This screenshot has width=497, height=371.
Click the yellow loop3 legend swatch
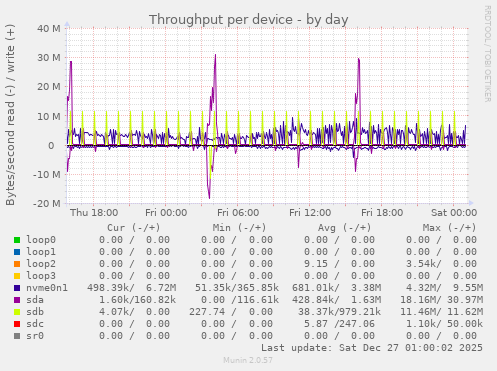(17, 276)
